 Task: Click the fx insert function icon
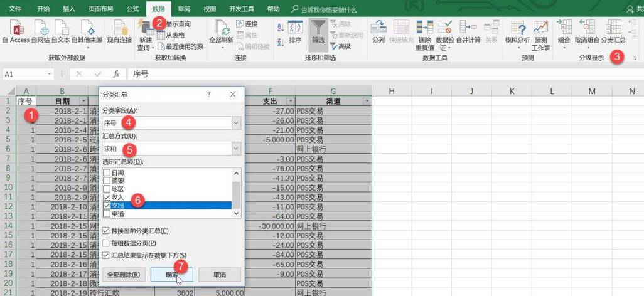116,74
